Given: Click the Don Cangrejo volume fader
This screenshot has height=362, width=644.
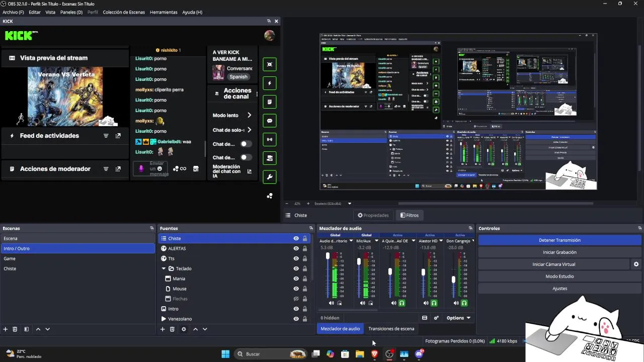Looking at the screenshot, I should pyautogui.click(x=453, y=279).
